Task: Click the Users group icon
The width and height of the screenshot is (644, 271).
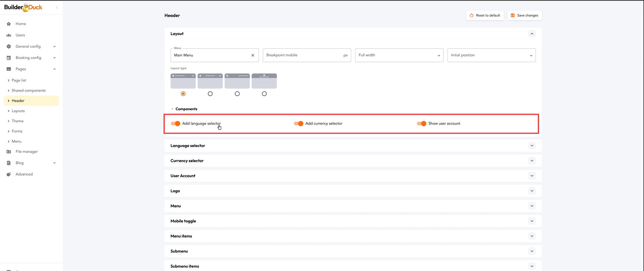Action: click(x=9, y=35)
